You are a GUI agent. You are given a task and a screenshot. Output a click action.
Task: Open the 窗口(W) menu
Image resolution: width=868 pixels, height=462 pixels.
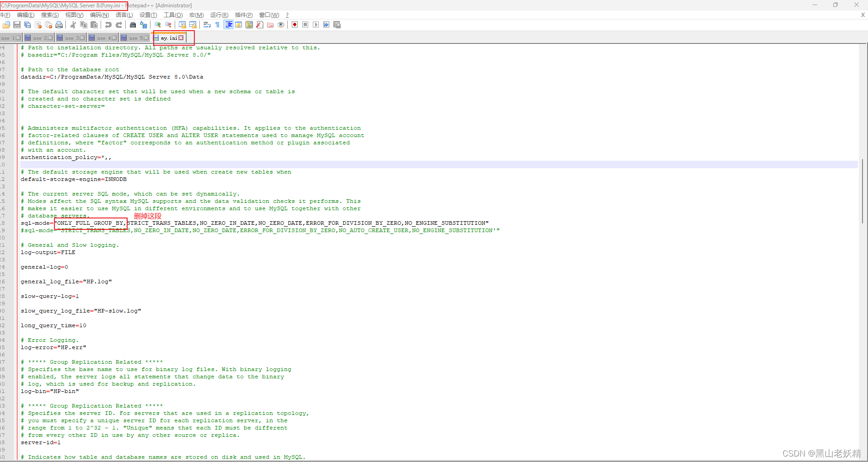[x=269, y=15]
